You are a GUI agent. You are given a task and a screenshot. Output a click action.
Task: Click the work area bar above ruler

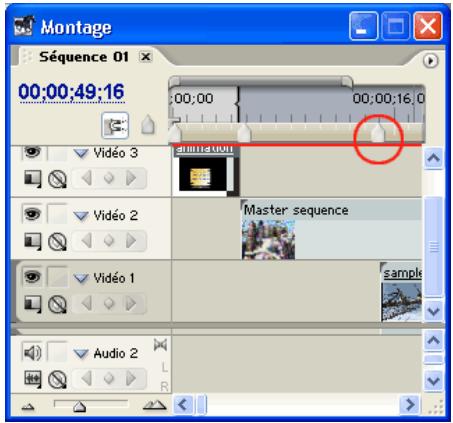[260, 81]
